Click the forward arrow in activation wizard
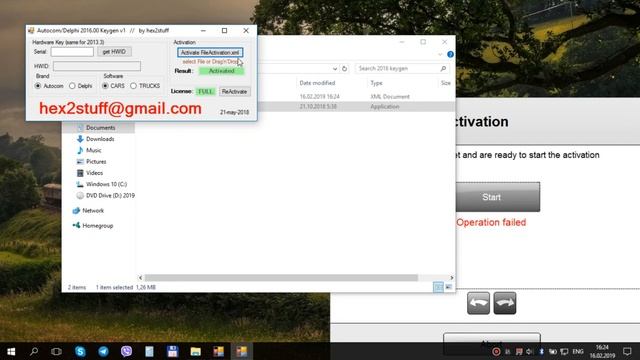This screenshot has height=360, width=640. click(x=505, y=303)
